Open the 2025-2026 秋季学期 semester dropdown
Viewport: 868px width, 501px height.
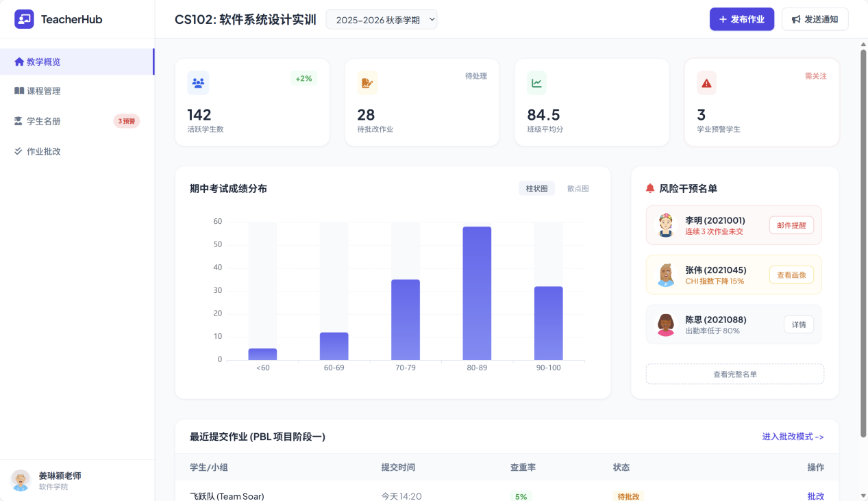[x=382, y=19]
